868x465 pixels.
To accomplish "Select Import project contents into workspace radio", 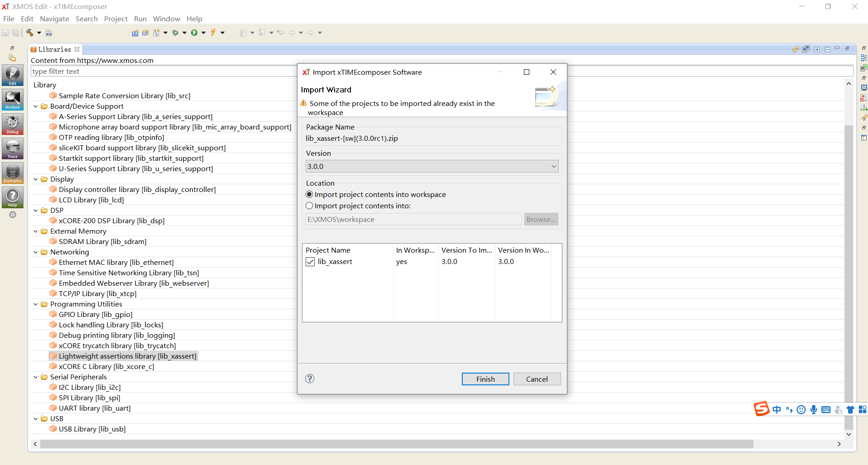I will tap(309, 194).
